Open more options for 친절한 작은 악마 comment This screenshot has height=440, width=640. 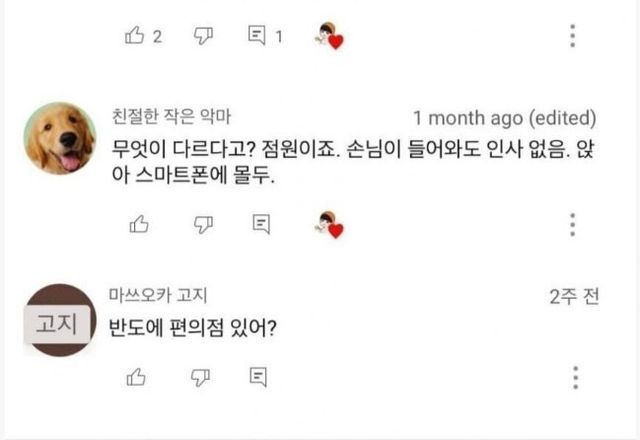tap(573, 224)
